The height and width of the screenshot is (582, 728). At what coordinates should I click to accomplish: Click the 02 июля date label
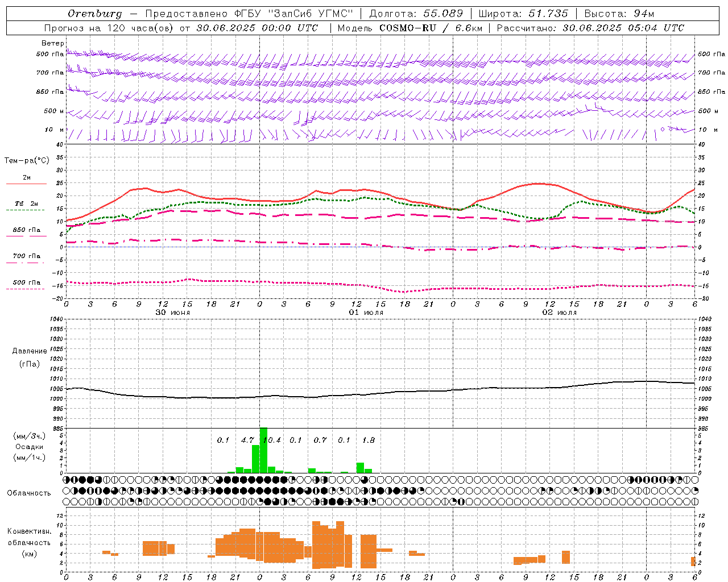pos(560,313)
